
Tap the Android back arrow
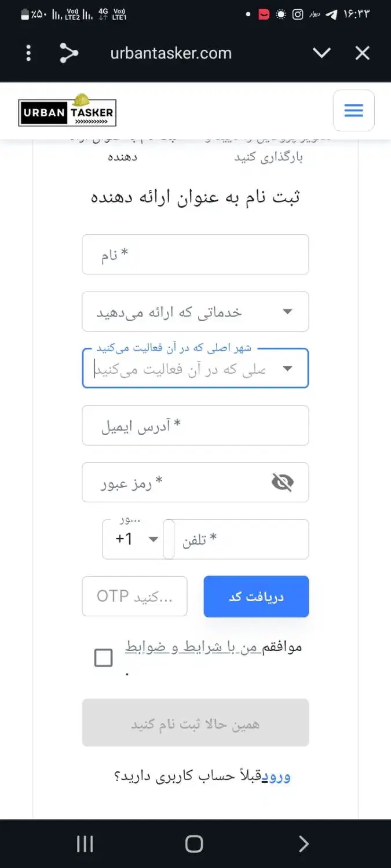click(304, 844)
